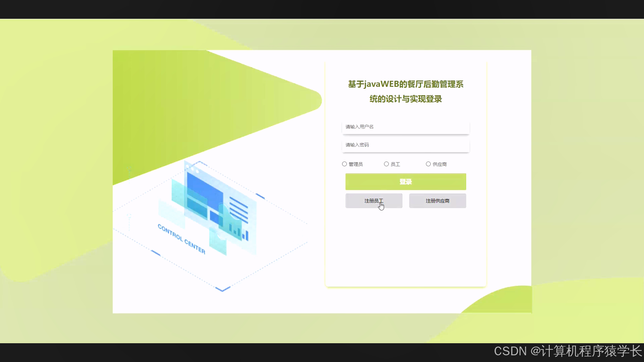Click the 注册供应商 register supplier button

[437, 200]
